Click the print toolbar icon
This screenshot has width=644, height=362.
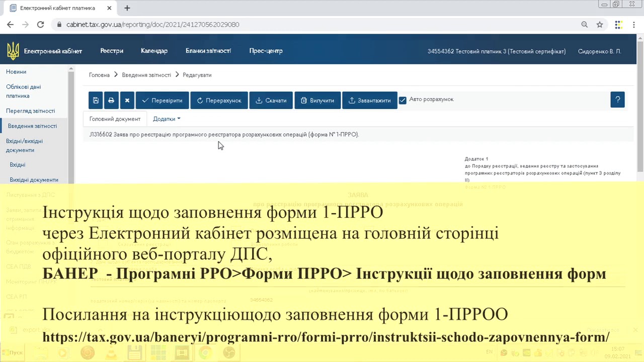111,100
